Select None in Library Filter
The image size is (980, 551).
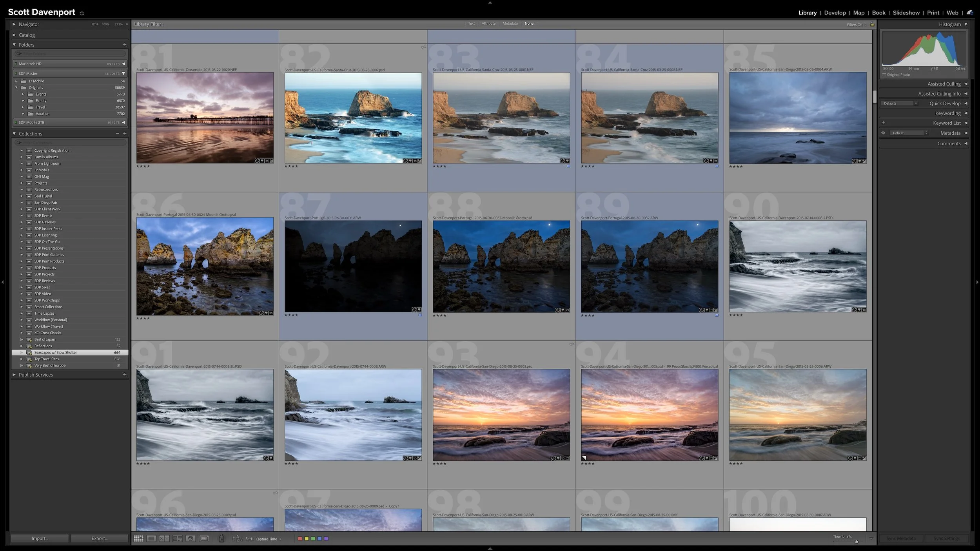pos(529,24)
